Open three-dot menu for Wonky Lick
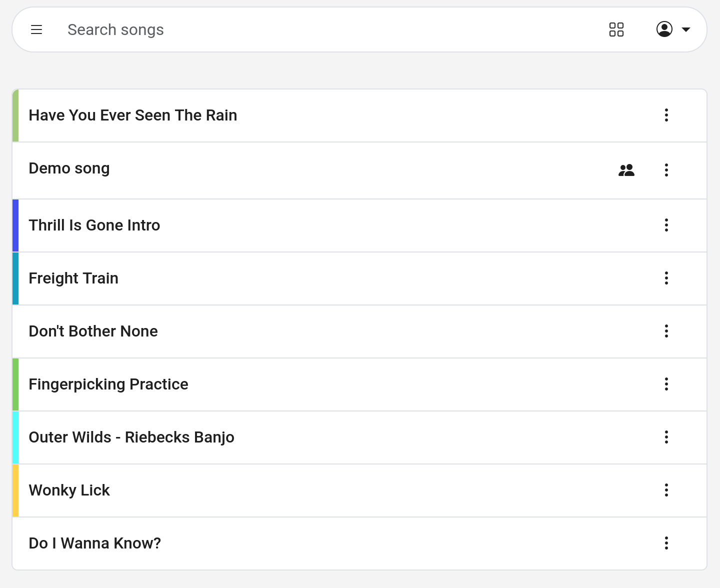 click(666, 490)
